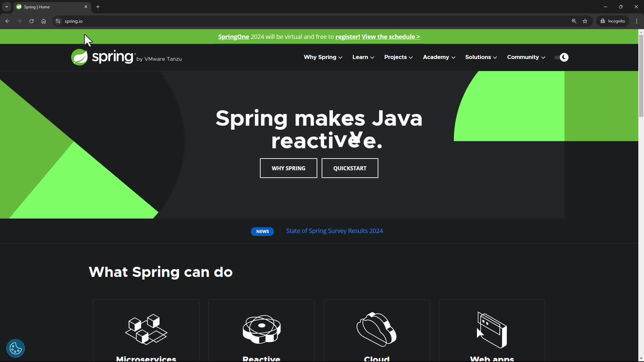Image resolution: width=644 pixels, height=362 pixels.
Task: Click the by VMware Tanzu text
Action: [159, 59]
